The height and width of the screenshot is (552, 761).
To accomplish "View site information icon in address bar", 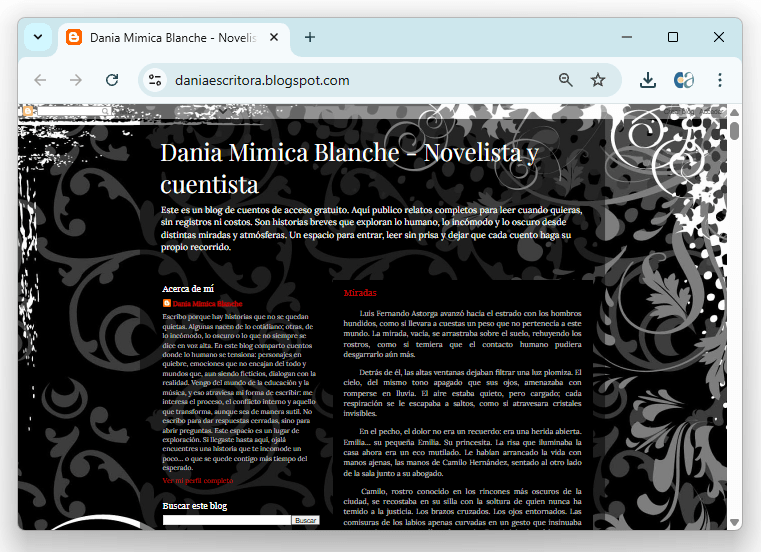I will tap(155, 80).
